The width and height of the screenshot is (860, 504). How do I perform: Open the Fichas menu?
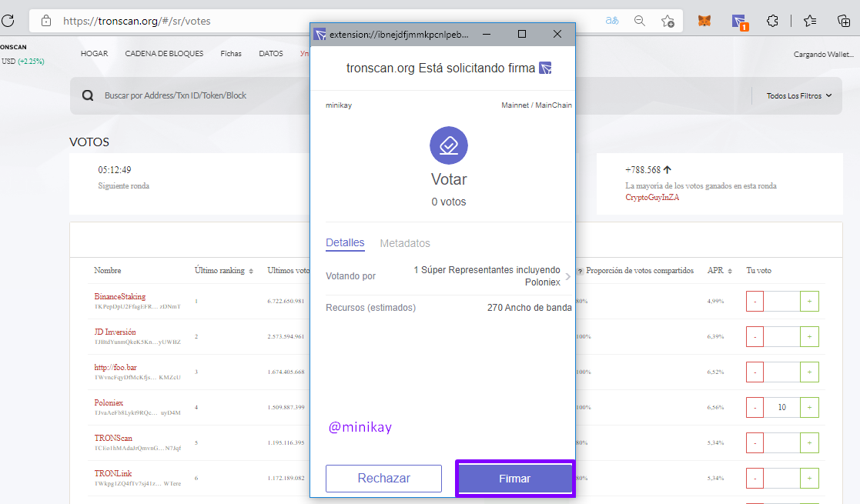(x=231, y=53)
